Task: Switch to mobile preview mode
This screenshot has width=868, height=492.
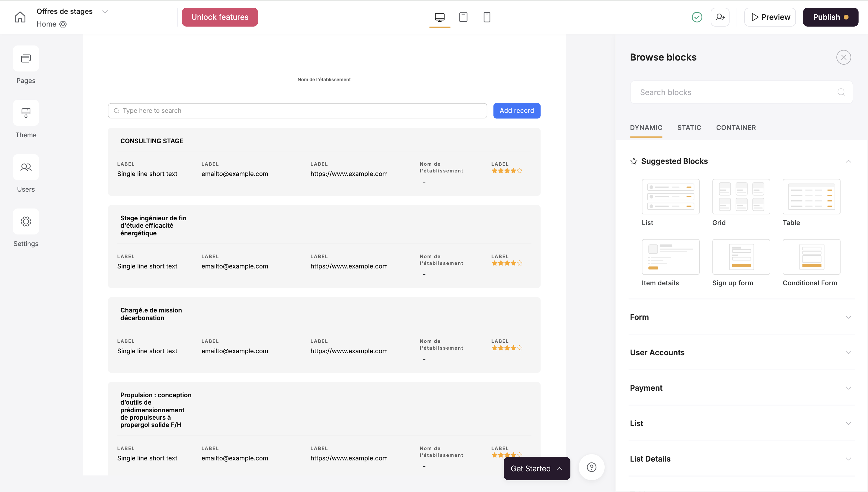Action: tap(487, 17)
